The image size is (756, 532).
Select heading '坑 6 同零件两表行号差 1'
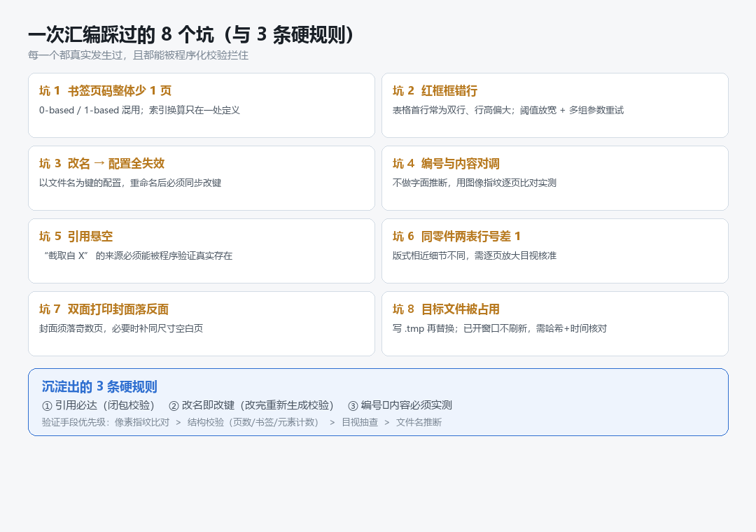[x=456, y=237]
